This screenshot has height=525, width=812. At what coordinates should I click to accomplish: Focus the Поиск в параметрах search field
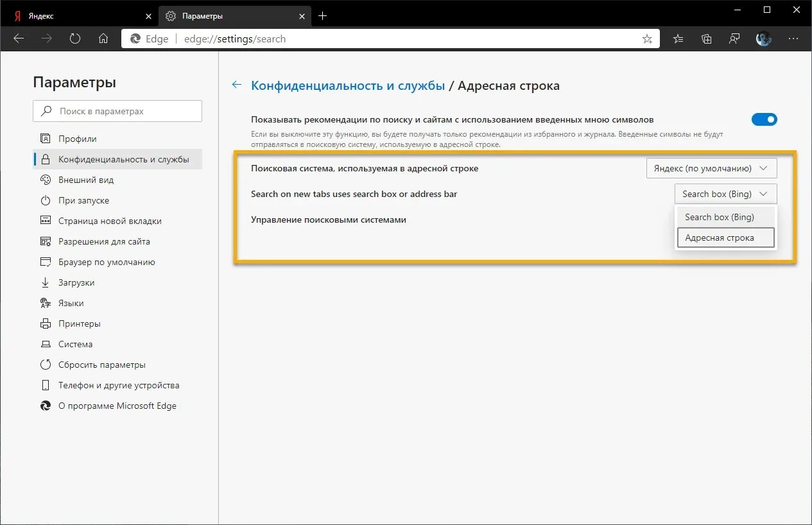coord(117,111)
